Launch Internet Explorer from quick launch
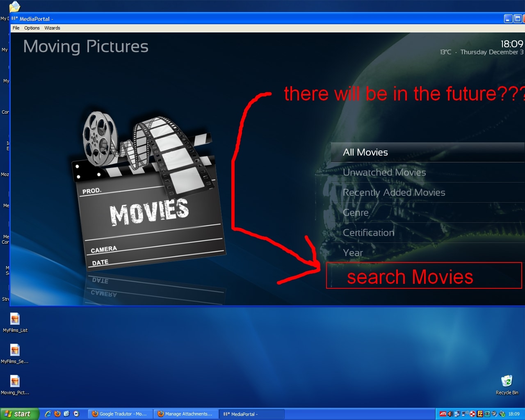 coord(48,414)
